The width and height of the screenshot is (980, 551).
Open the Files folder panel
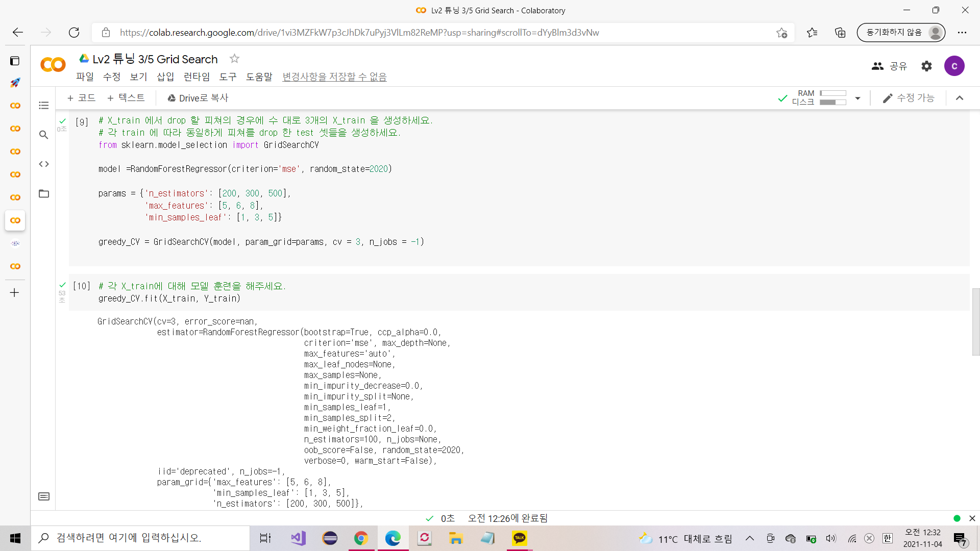pos(44,194)
